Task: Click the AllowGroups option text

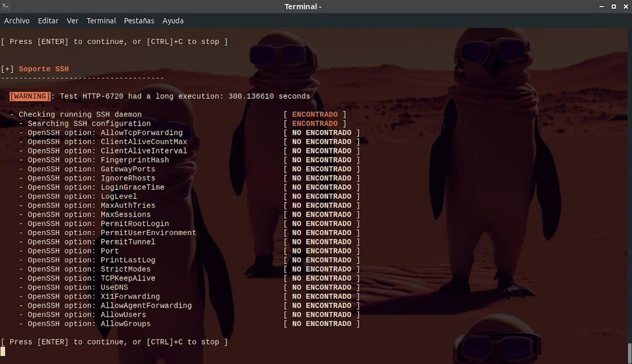Action: click(x=125, y=323)
